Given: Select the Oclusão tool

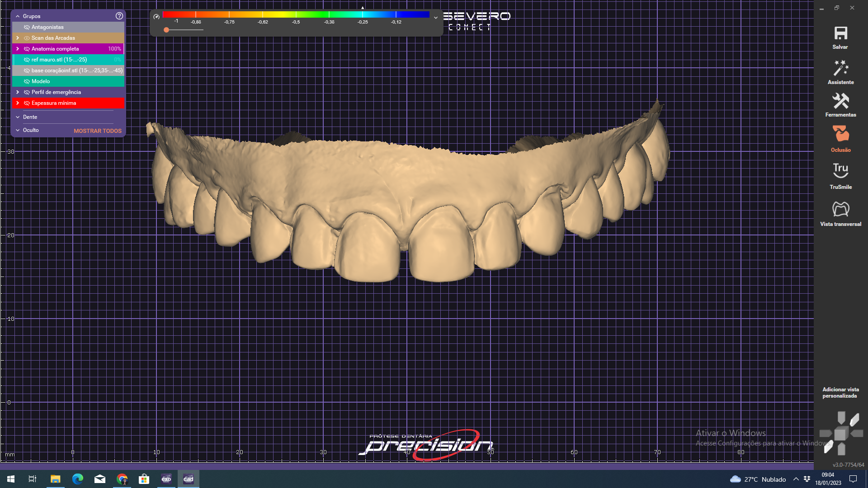Looking at the screenshot, I should (x=840, y=135).
